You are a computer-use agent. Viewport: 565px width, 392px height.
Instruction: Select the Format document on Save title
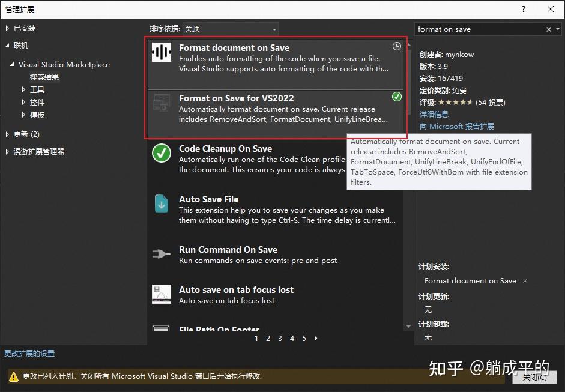point(234,48)
